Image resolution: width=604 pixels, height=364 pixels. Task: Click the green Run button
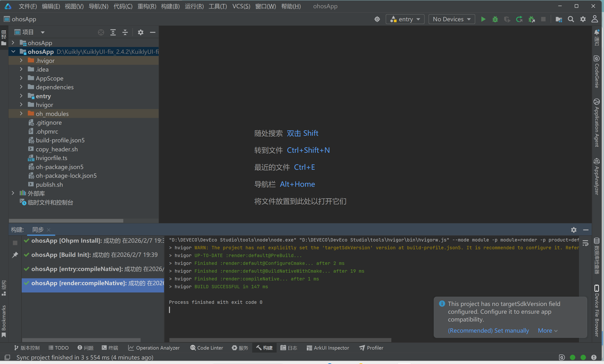click(483, 19)
